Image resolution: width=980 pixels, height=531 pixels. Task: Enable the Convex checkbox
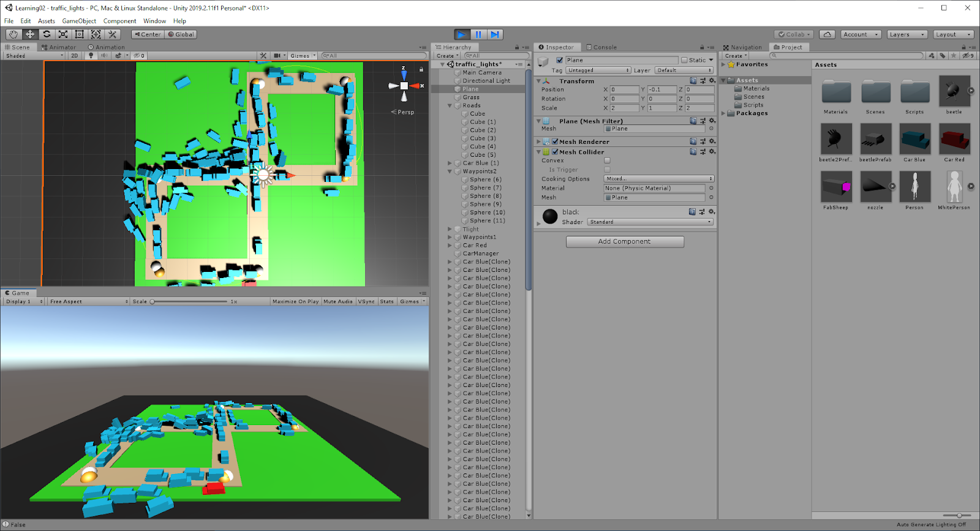[607, 160]
